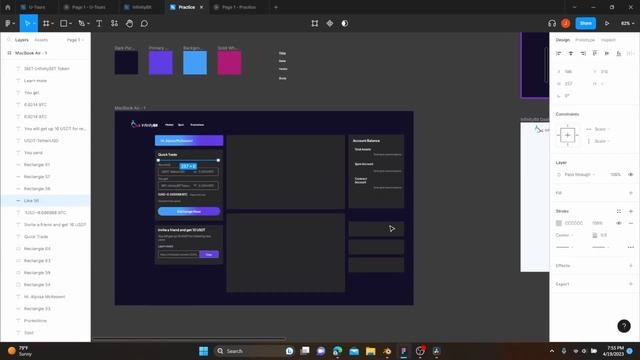Select the Frame tool

46,24
